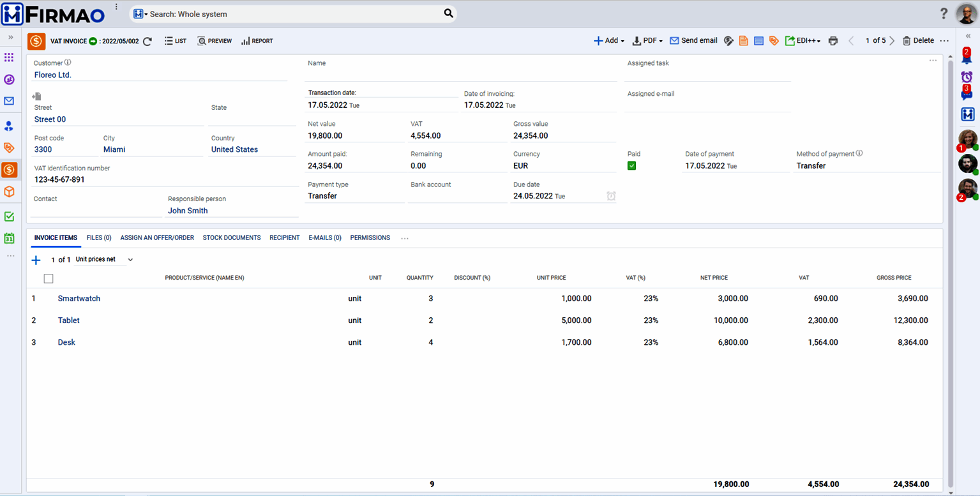Click the orange box warehouse sidebar icon
Viewport: 980px width, 496px height.
coord(9,192)
